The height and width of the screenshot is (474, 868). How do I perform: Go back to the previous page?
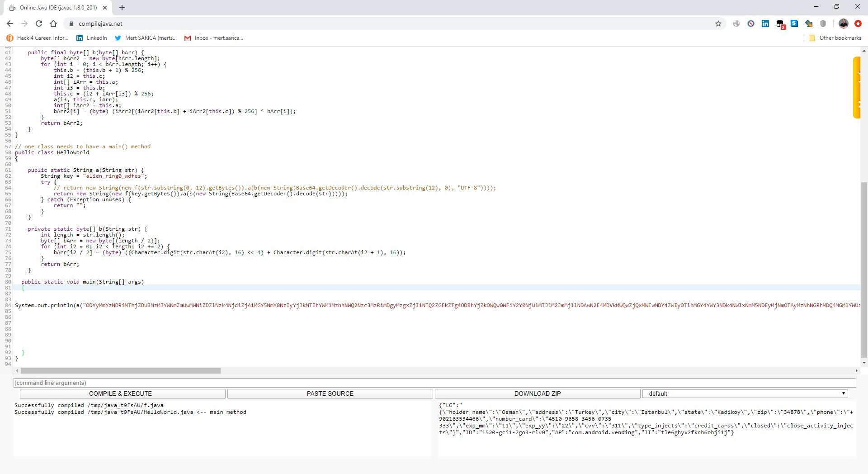pos(10,24)
